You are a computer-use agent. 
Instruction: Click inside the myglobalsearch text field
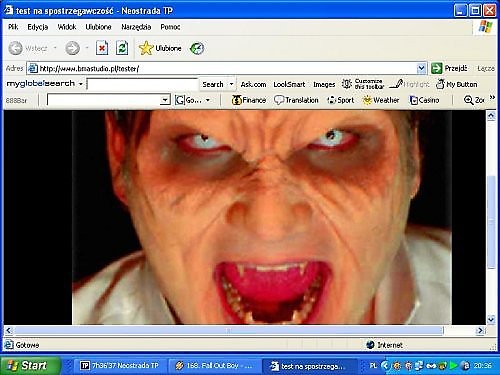point(142,84)
